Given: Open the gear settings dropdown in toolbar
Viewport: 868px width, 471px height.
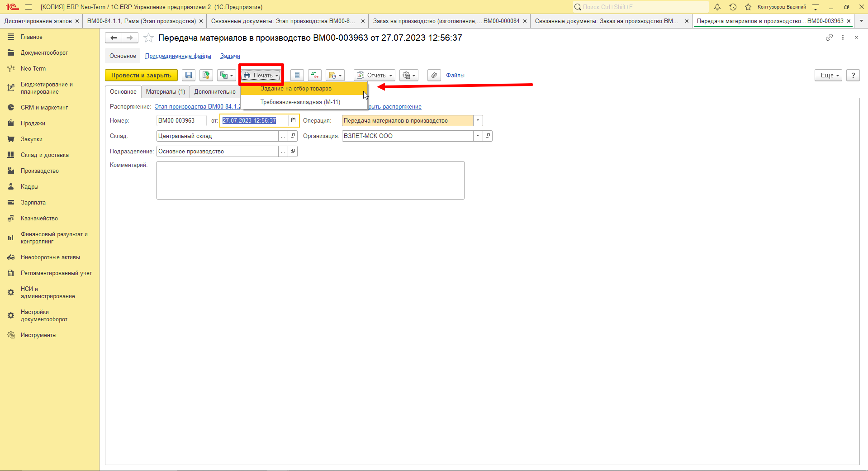Looking at the screenshot, I should click(409, 75).
